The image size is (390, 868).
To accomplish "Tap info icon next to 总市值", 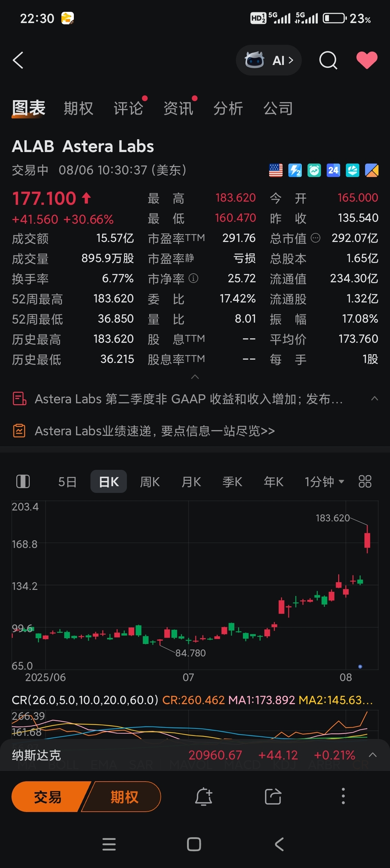I will [x=315, y=238].
